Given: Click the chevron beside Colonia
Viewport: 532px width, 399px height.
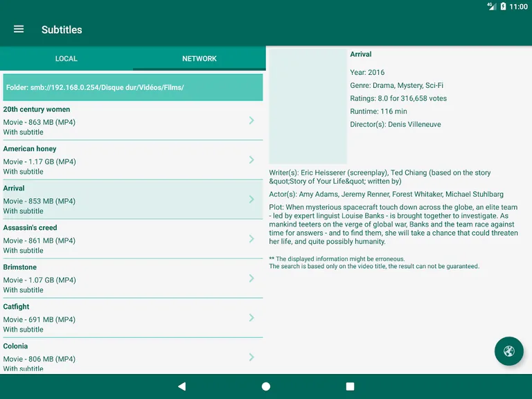Looking at the screenshot, I should [251, 357].
